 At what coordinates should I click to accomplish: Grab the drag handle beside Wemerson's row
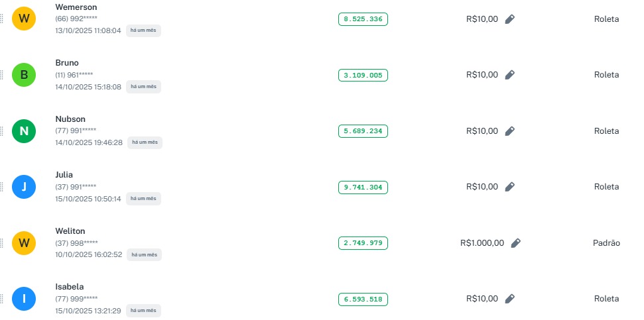point(1,19)
